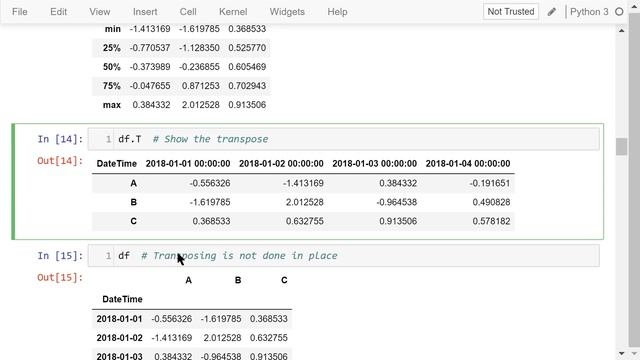Viewport: 640px width, 360px height.
Task: Click the max row label
Action: 112,105
